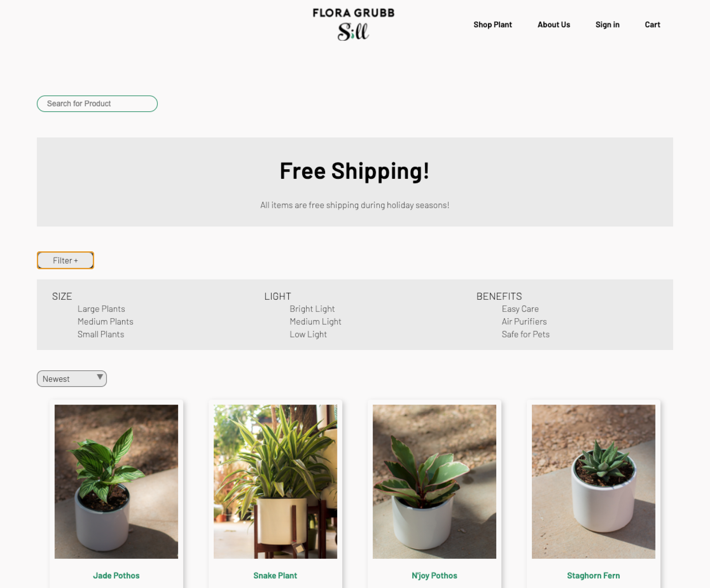Open the Newest sort dropdown
This screenshot has height=588, width=710.
tap(72, 378)
